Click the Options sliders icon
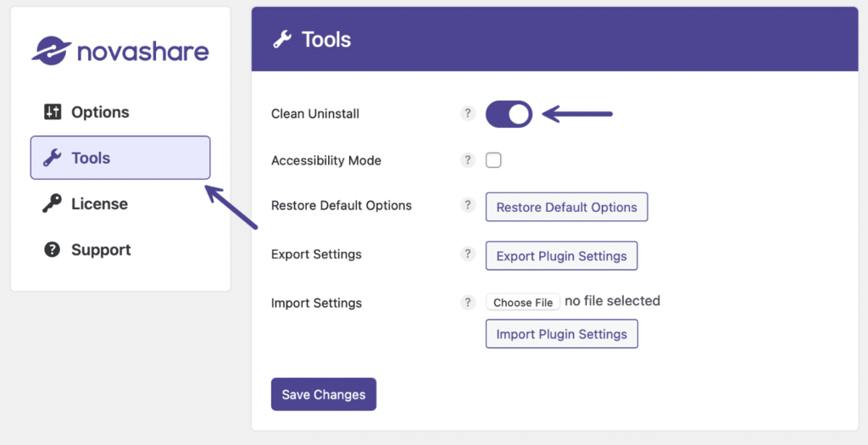The image size is (868, 445). [x=53, y=112]
